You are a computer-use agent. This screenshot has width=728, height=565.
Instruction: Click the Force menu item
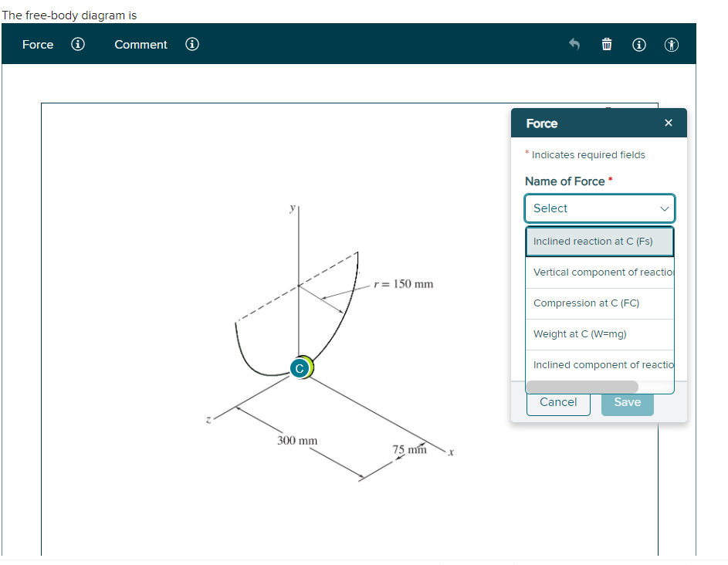coord(37,44)
